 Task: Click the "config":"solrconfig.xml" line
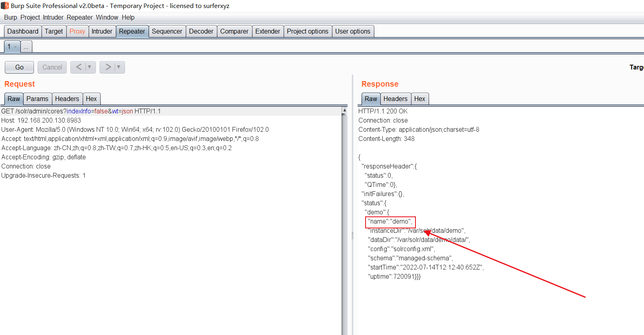tap(402, 249)
